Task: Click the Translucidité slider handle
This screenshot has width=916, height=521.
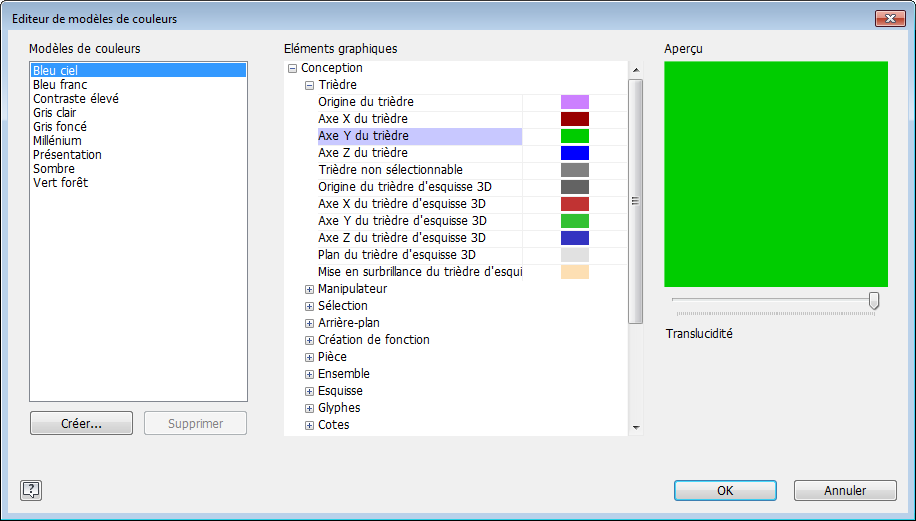Action: click(874, 301)
